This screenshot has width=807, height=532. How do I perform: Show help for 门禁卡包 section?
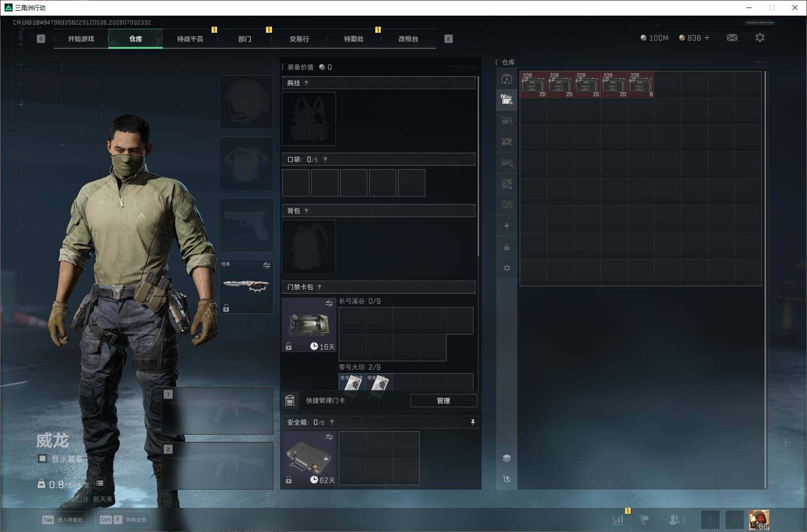pyautogui.click(x=319, y=287)
